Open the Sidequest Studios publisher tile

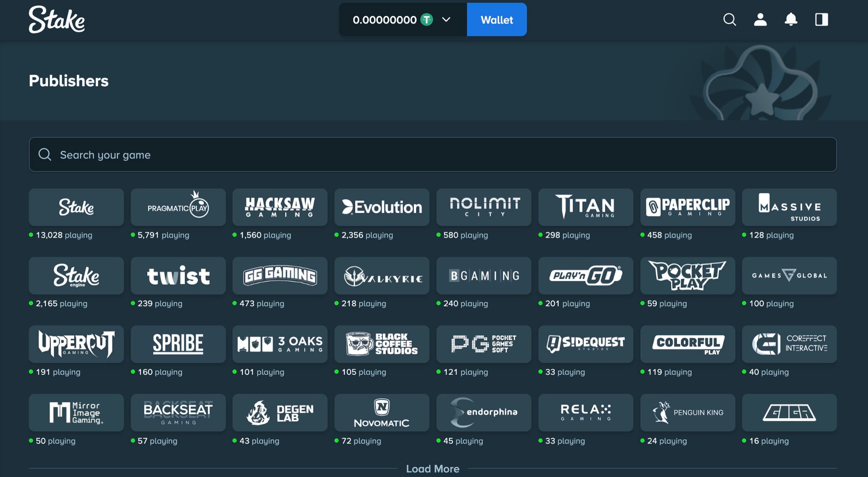pos(586,344)
